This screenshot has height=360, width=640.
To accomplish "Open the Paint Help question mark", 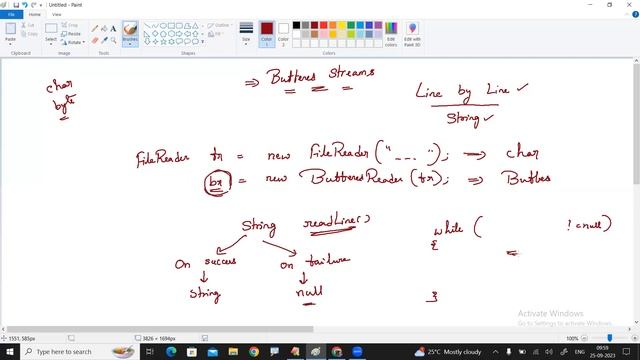I will click(x=636, y=14).
